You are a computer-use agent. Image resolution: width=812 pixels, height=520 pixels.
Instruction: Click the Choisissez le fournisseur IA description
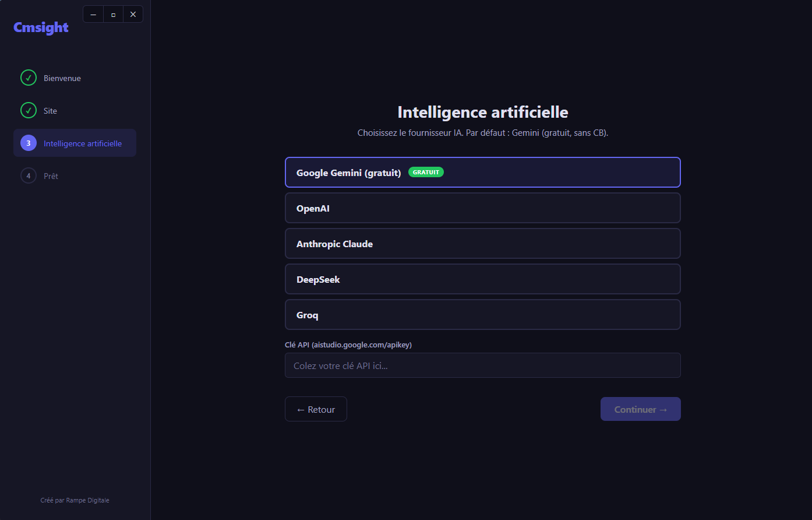483,133
